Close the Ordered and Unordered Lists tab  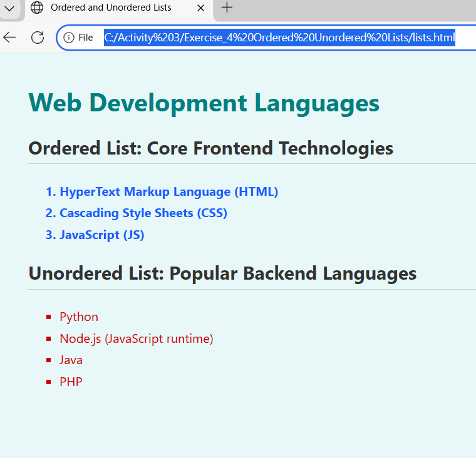[200, 8]
